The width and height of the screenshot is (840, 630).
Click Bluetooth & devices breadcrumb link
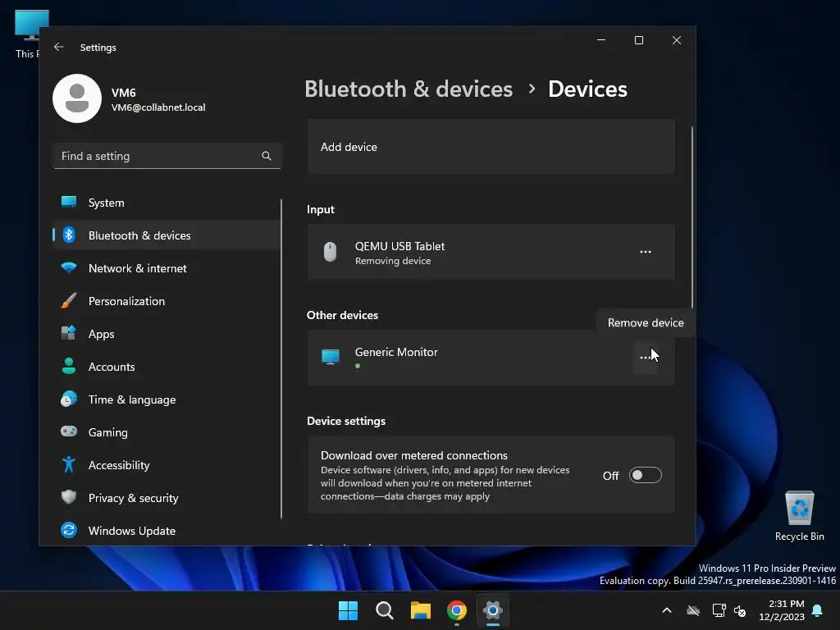click(409, 89)
